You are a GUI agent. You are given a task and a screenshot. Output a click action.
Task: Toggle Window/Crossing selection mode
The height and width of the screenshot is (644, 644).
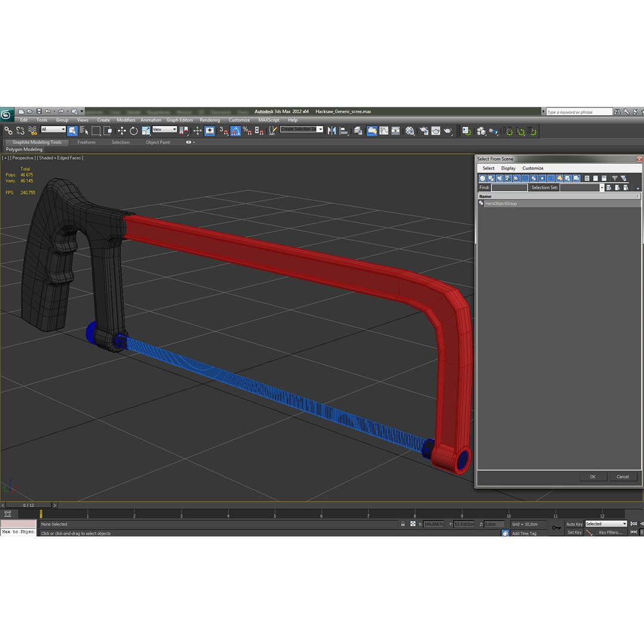108,131
